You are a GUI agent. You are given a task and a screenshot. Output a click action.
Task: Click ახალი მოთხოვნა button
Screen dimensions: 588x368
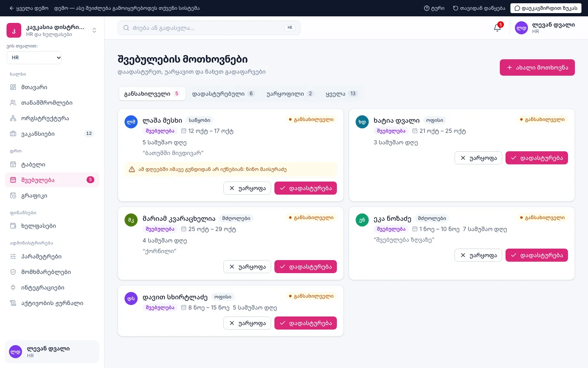click(537, 67)
